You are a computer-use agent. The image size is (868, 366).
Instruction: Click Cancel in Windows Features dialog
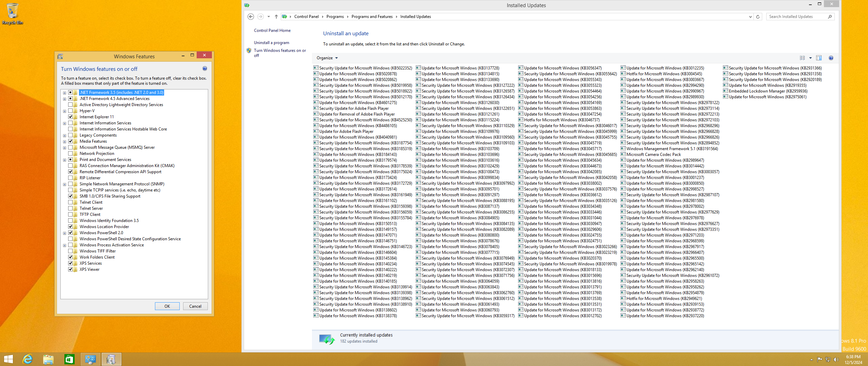tap(195, 306)
